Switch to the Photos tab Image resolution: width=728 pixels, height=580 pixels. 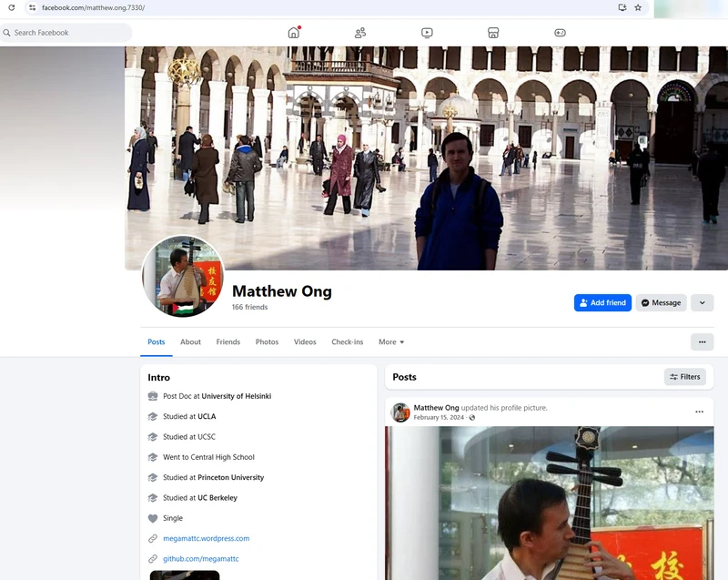[x=267, y=342]
